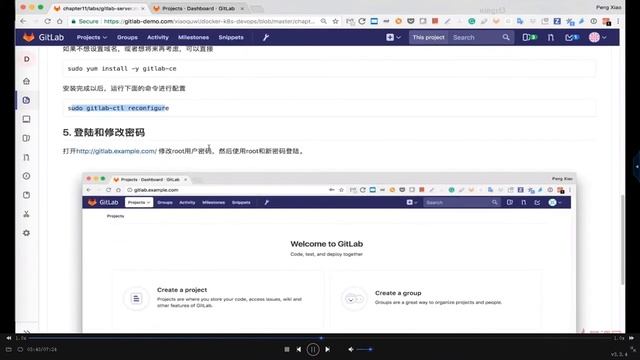Skip to the next video
640x360 pixels.
tap(327, 349)
